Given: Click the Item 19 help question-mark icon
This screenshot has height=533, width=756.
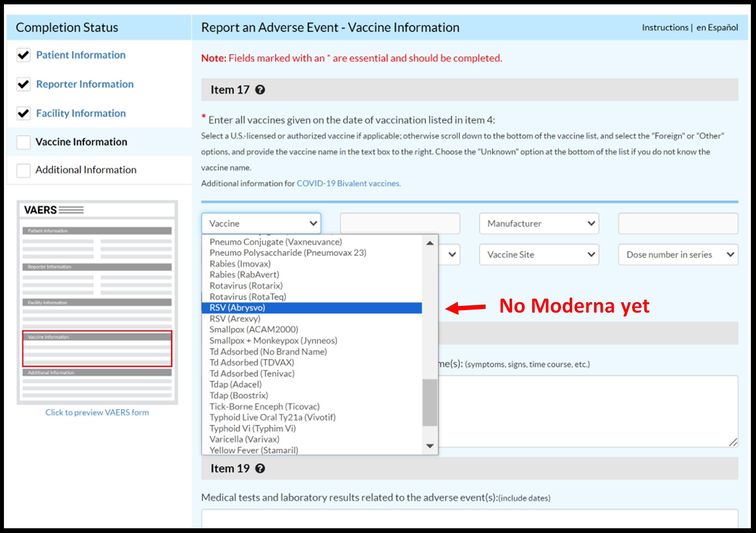Looking at the screenshot, I should click(260, 468).
